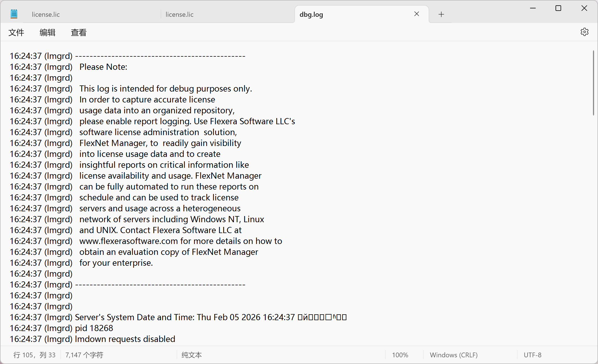Screen dimensions: 598x364
Task: Click Windows (CRLF) line ending indicator
Action: (454, 355)
